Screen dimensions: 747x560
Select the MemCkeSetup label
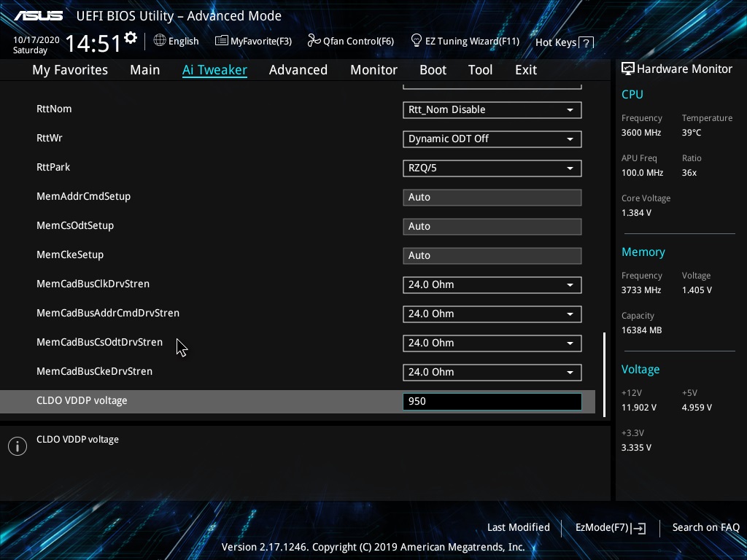click(70, 254)
